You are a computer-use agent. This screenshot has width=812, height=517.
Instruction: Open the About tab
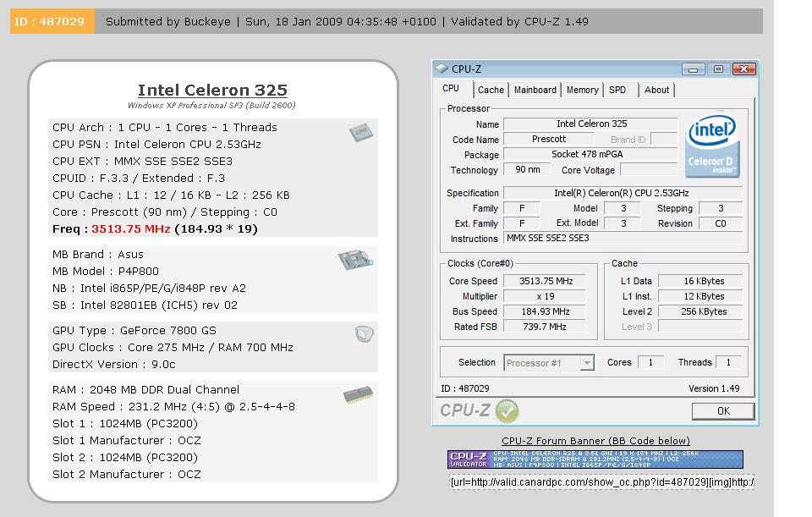(656, 90)
